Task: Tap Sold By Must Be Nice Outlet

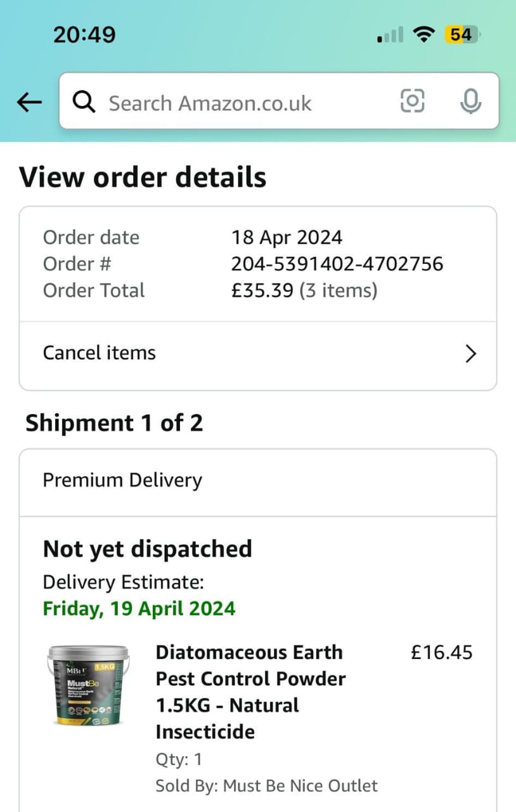Action: click(266, 786)
